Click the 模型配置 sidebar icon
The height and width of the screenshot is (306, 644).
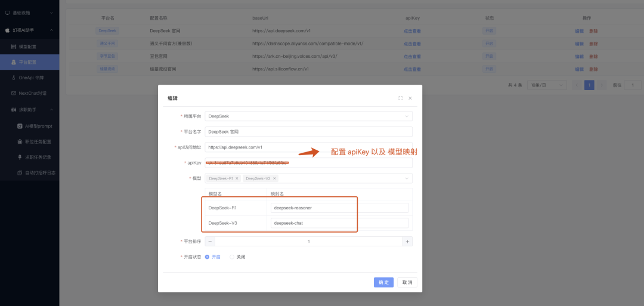point(14,47)
